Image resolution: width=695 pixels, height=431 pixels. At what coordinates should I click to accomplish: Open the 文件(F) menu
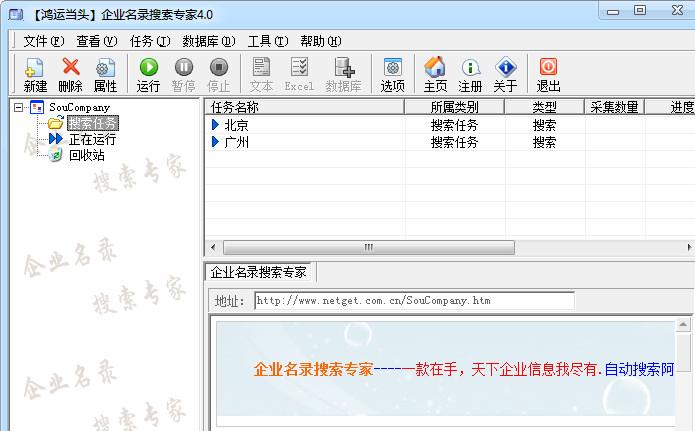[43, 41]
